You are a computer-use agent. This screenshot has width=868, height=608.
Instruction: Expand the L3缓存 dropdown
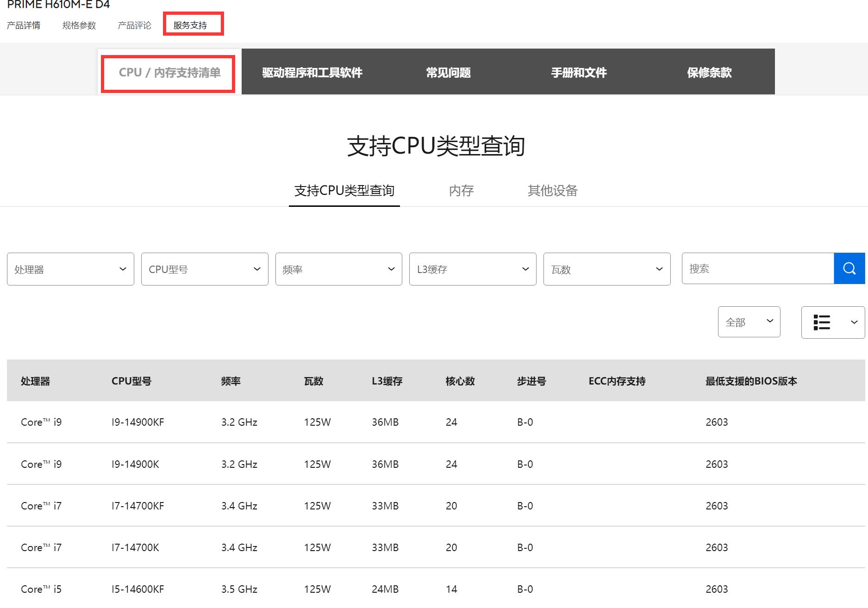[473, 269]
